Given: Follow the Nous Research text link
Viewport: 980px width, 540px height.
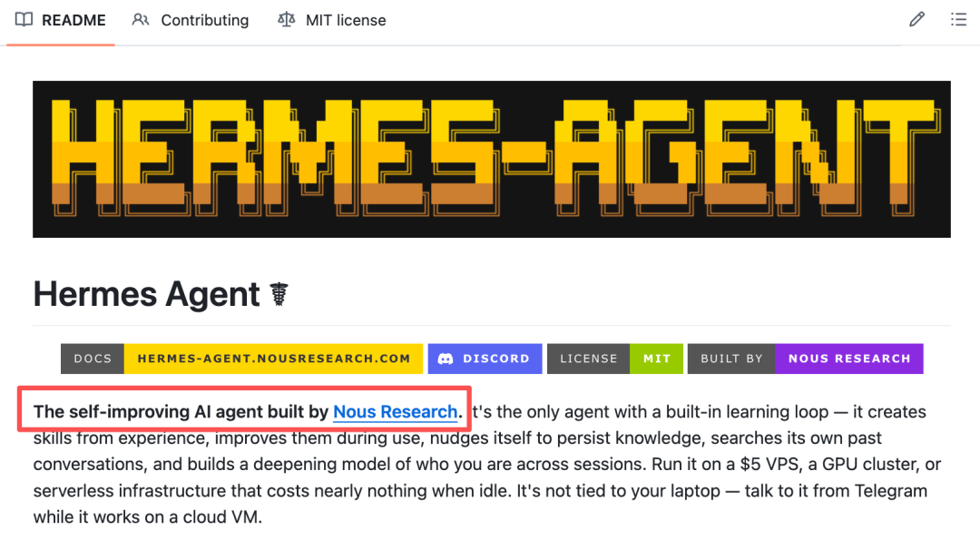Looking at the screenshot, I should pos(395,412).
